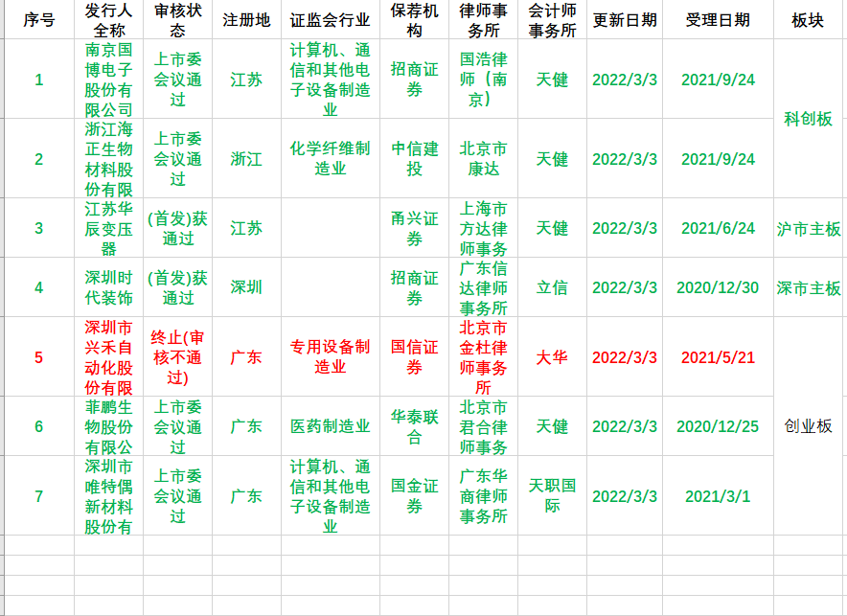Click the 国金证券 sponsor cell
847x616 pixels.
(414, 495)
